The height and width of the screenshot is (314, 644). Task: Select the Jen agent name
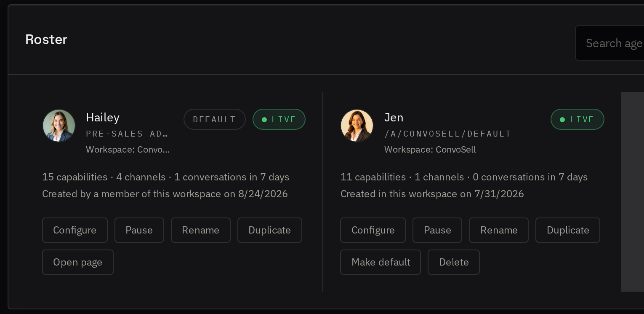[x=394, y=117]
